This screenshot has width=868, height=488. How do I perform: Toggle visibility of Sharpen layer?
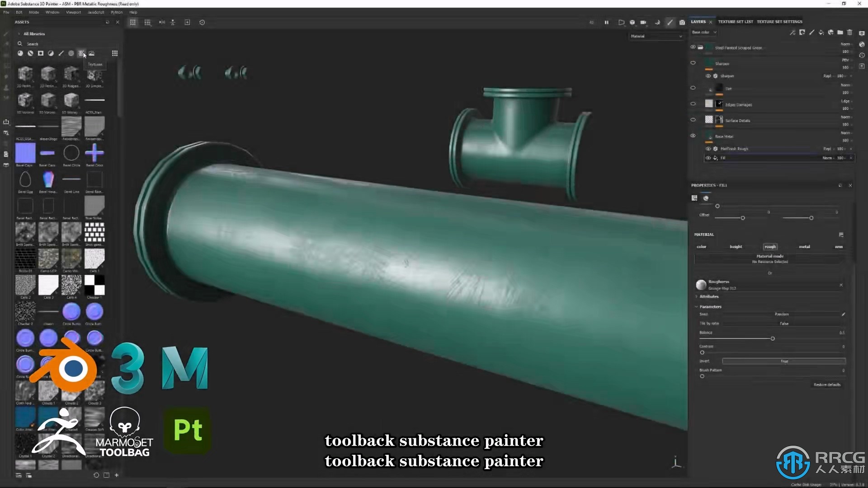click(x=693, y=63)
